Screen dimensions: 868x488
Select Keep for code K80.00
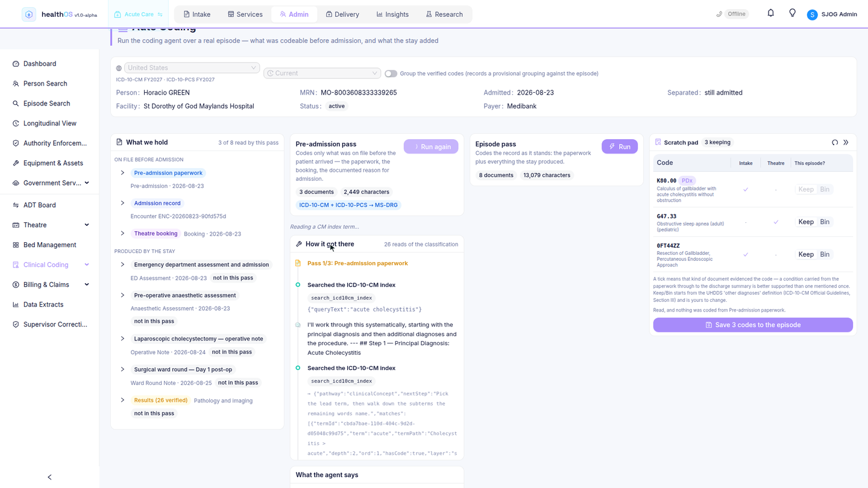[x=806, y=189]
